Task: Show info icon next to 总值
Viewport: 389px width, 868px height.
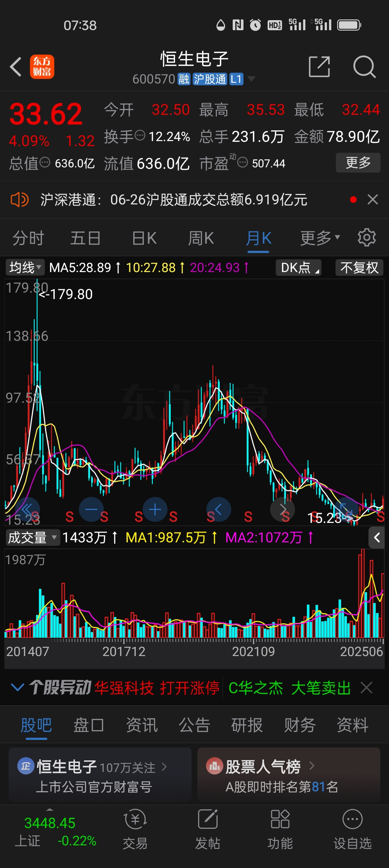Action: point(45,162)
